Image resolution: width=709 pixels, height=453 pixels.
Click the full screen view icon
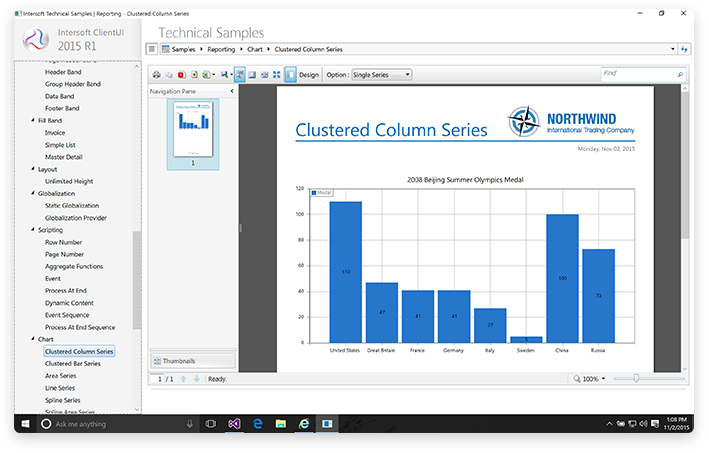277,75
